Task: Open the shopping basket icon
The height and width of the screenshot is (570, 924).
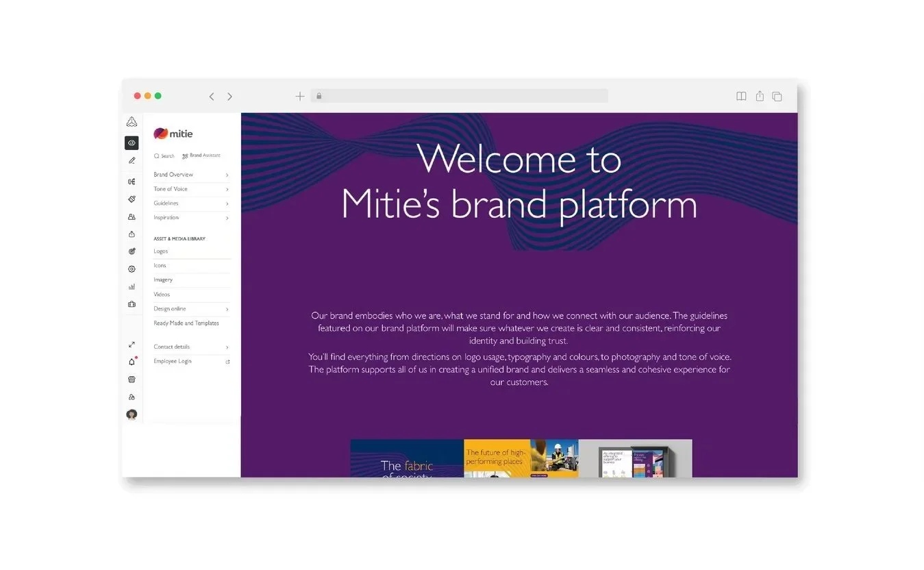Action: [132, 379]
